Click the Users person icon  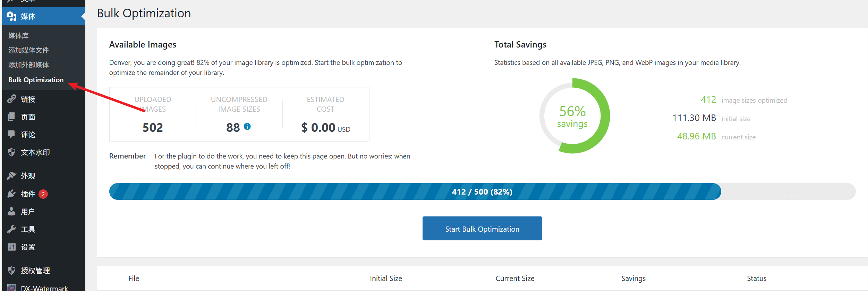click(x=11, y=212)
